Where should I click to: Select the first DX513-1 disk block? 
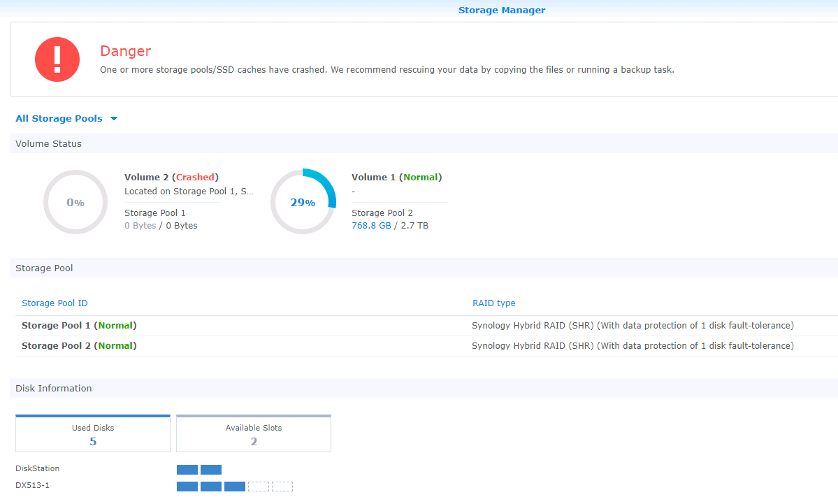click(x=187, y=487)
